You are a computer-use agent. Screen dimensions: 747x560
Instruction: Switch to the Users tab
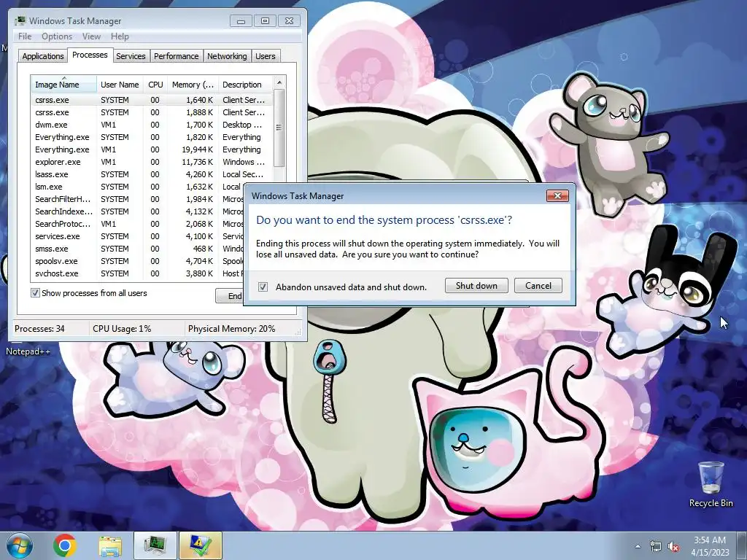tap(266, 56)
